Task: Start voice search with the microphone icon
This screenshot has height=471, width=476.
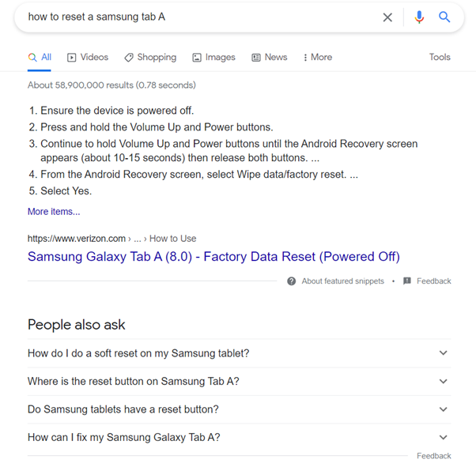Action: click(x=419, y=17)
